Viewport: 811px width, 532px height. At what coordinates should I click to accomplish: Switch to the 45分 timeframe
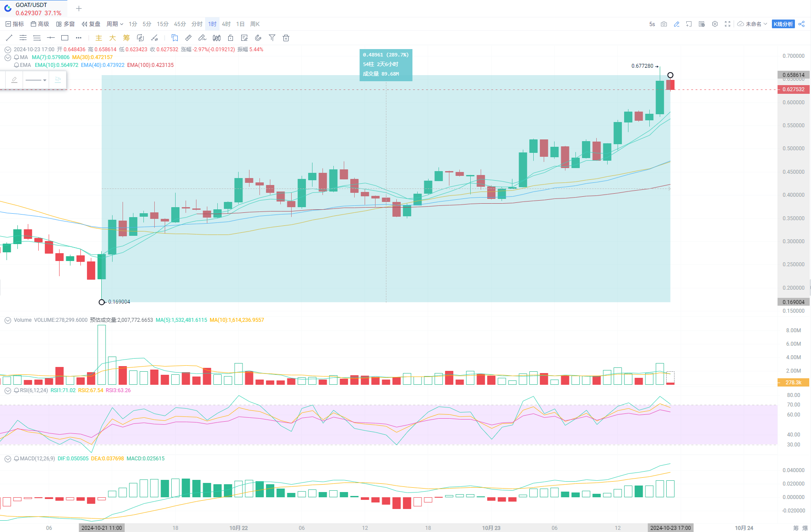pyautogui.click(x=180, y=24)
